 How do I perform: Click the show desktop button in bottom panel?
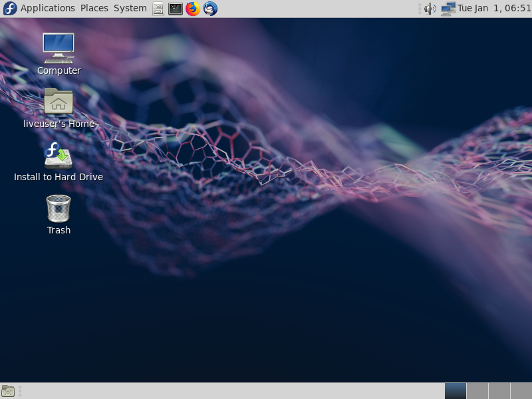(x=8, y=391)
